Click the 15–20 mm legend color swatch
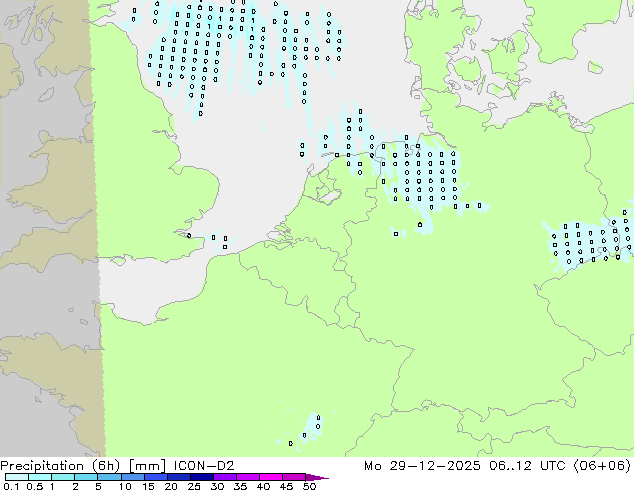The height and width of the screenshot is (490, 634). 155,477
